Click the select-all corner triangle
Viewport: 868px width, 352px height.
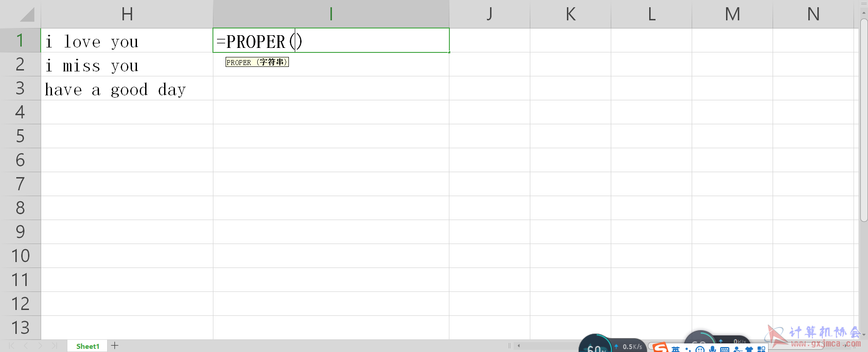[27, 15]
